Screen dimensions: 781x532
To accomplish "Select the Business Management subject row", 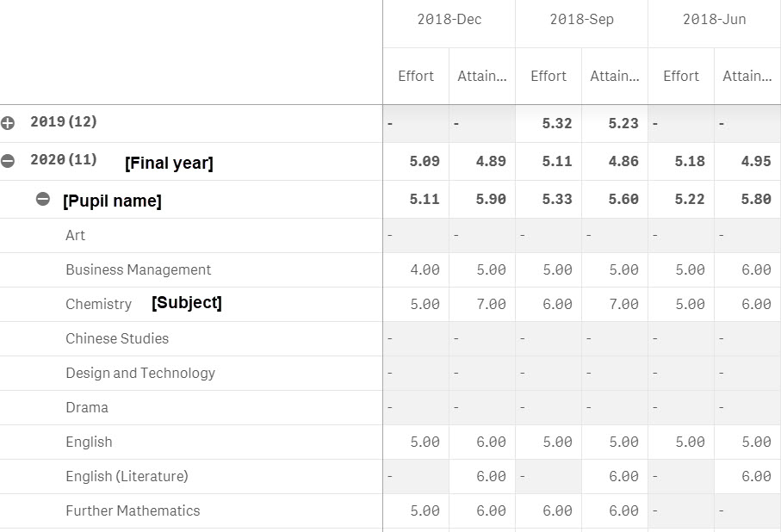I will coord(138,269).
